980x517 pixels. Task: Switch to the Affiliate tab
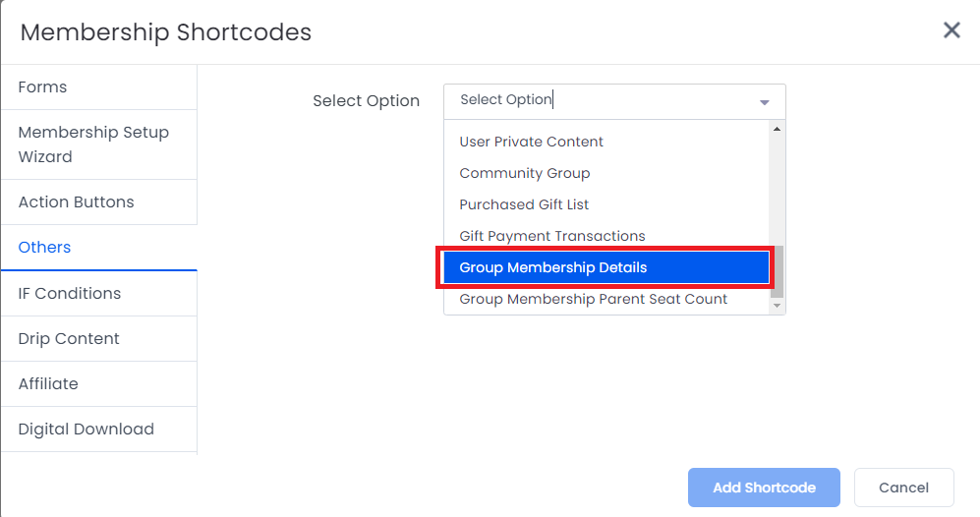[48, 384]
